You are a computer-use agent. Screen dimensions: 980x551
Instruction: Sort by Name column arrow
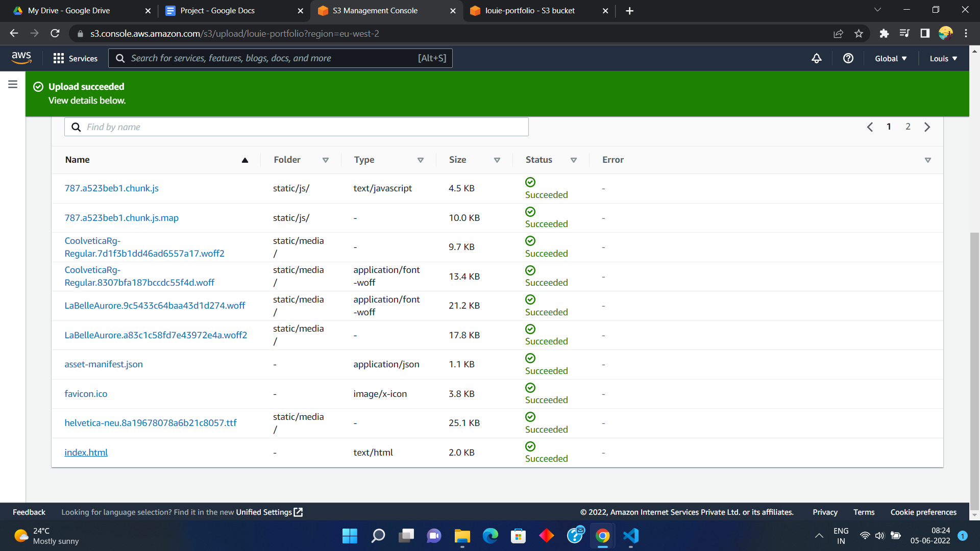pos(245,160)
